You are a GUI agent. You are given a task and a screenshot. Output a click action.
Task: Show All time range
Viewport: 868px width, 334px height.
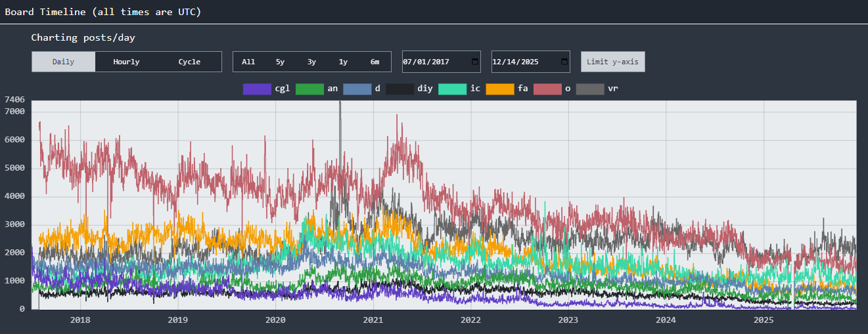point(248,62)
